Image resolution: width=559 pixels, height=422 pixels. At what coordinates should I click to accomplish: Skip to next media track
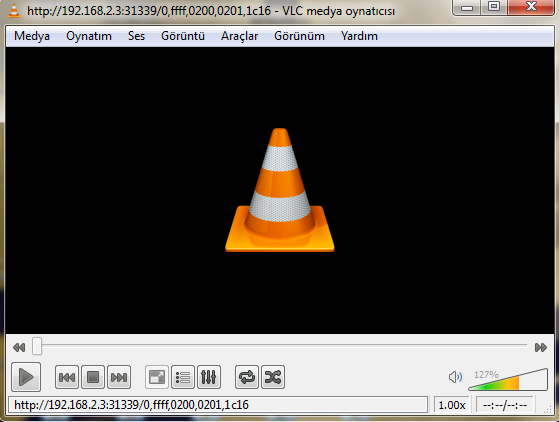[x=119, y=377]
